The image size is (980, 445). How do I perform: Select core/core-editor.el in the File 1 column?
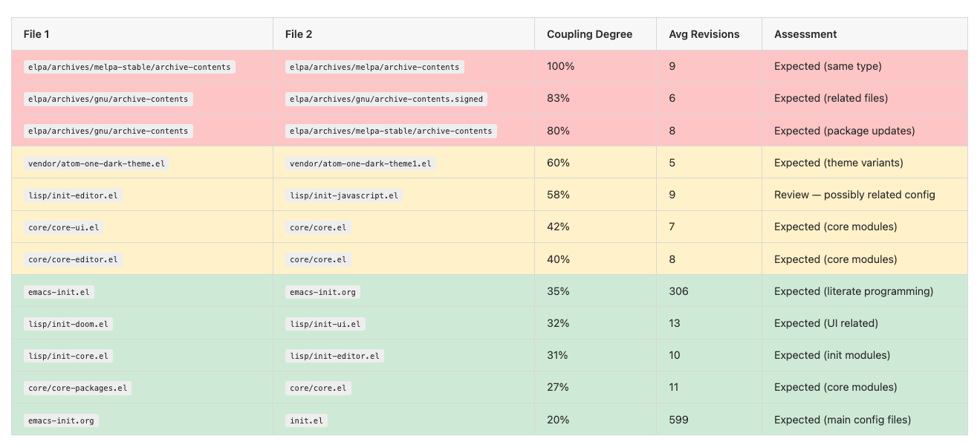tap(73, 260)
